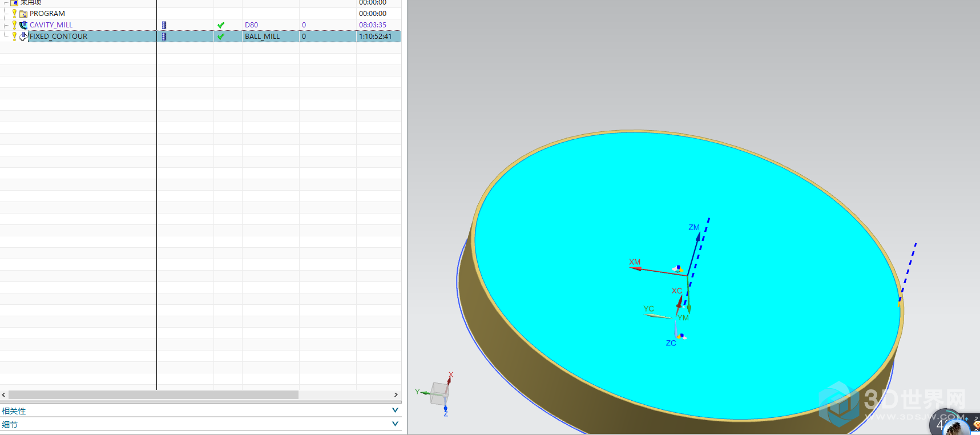Click the status icon before CAVITY_MILL
The height and width of the screenshot is (435, 980).
(x=14, y=25)
